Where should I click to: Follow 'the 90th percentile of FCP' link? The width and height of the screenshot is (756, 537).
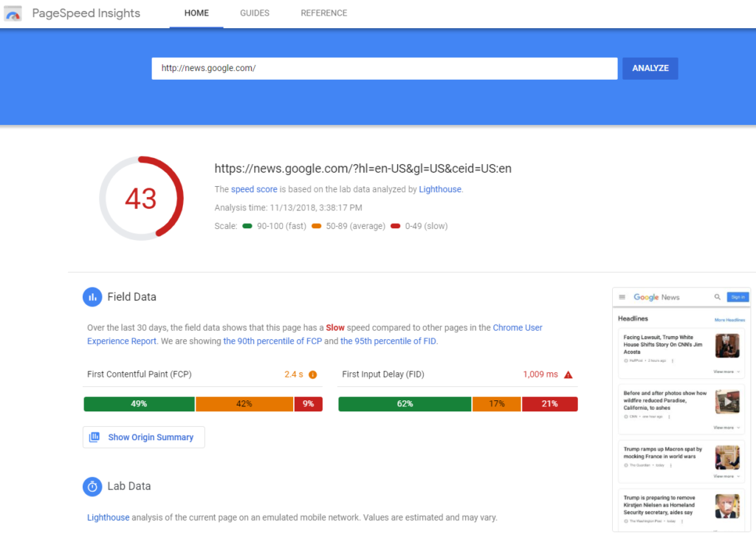272,341
